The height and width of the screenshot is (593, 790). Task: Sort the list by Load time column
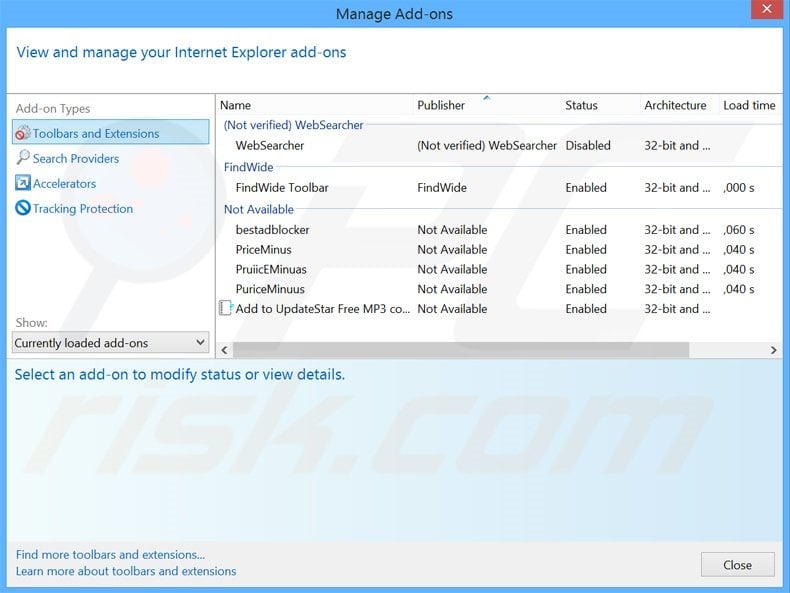[x=750, y=105]
